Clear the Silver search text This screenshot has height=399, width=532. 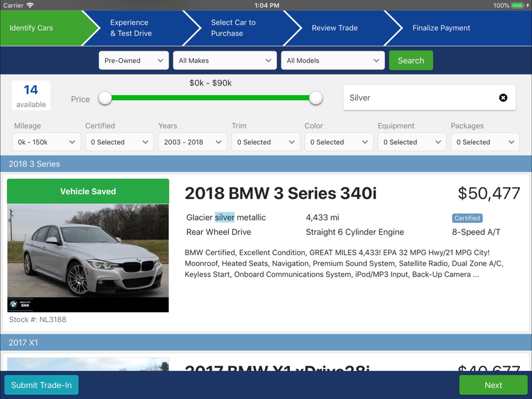click(503, 98)
